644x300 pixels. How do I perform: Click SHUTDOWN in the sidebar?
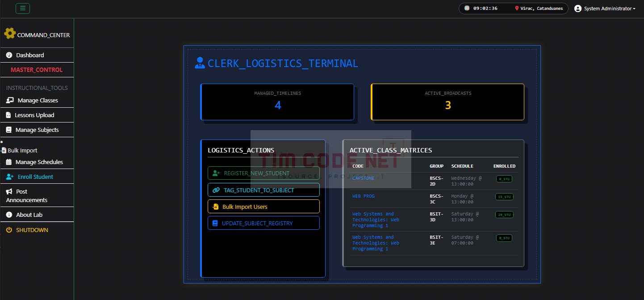pyautogui.click(x=37, y=230)
